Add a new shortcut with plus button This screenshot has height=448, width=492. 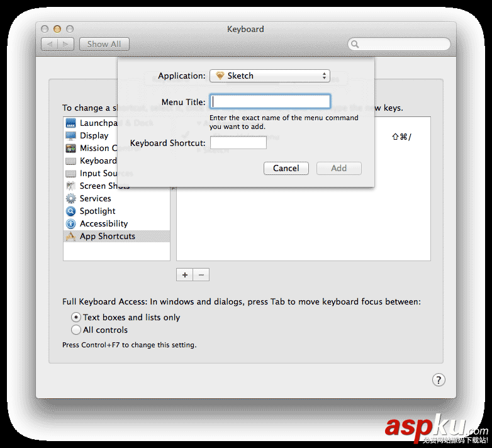coord(185,275)
